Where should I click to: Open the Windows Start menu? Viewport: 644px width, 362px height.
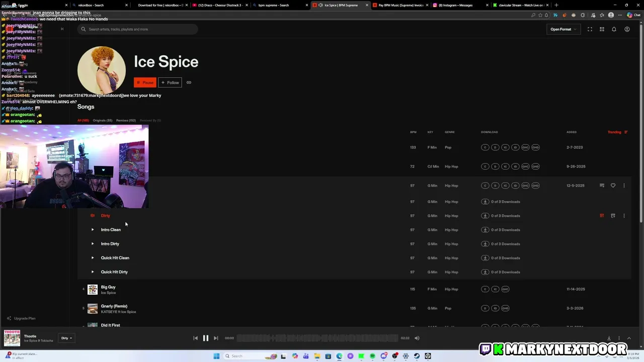[x=216, y=356]
